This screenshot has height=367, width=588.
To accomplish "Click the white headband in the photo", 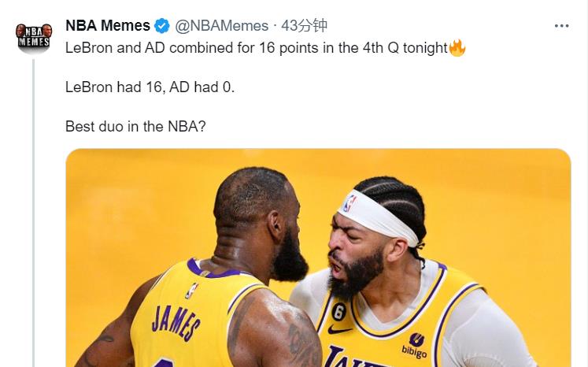I will (x=377, y=217).
